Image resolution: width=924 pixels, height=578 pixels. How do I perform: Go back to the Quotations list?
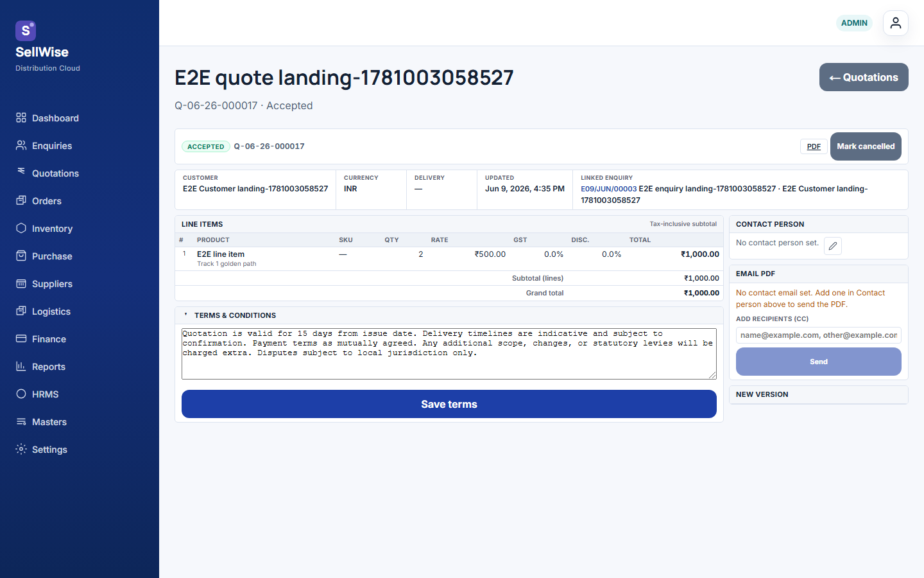[x=864, y=77]
